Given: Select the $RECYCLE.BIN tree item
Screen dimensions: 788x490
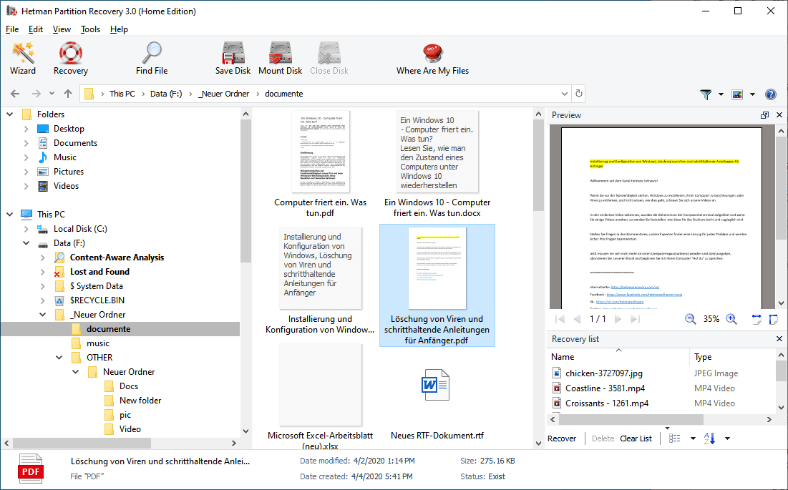Looking at the screenshot, I should click(x=97, y=300).
